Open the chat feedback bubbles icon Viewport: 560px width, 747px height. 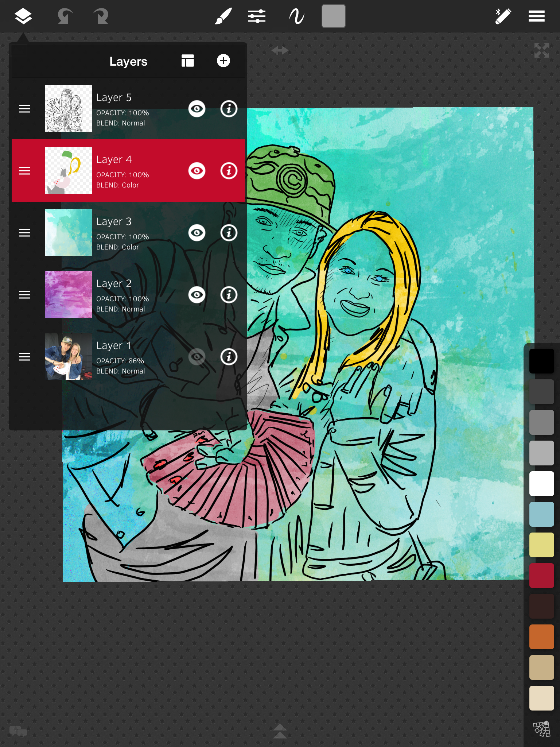point(18,731)
